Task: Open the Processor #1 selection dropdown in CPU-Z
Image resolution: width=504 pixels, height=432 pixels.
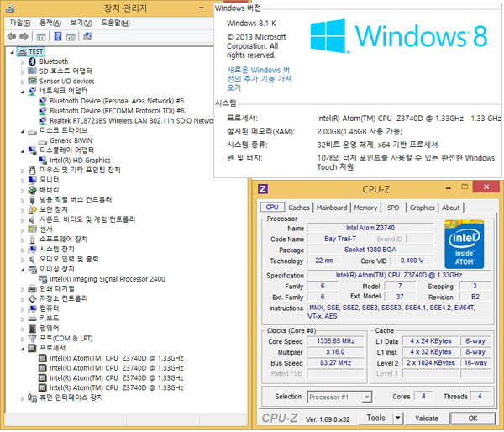Action: click(x=366, y=398)
